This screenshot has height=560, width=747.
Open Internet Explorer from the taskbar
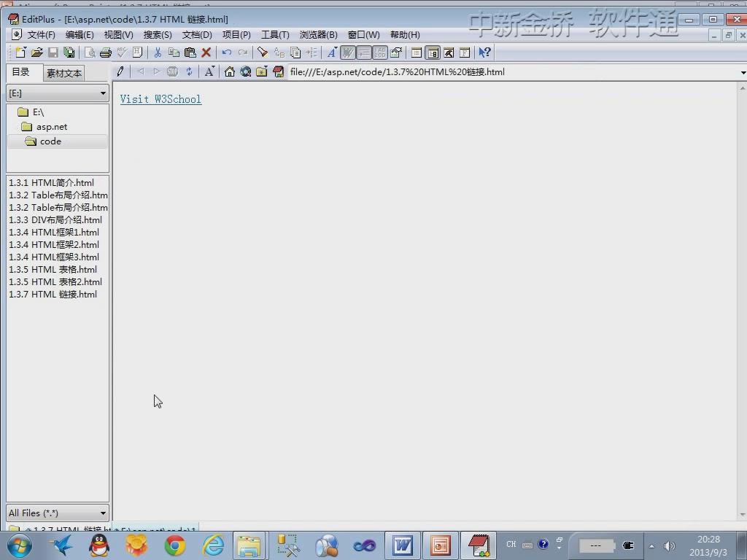[x=213, y=545]
